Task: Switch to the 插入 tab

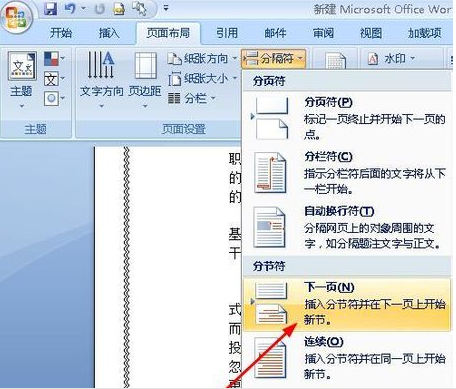Action: [x=109, y=33]
